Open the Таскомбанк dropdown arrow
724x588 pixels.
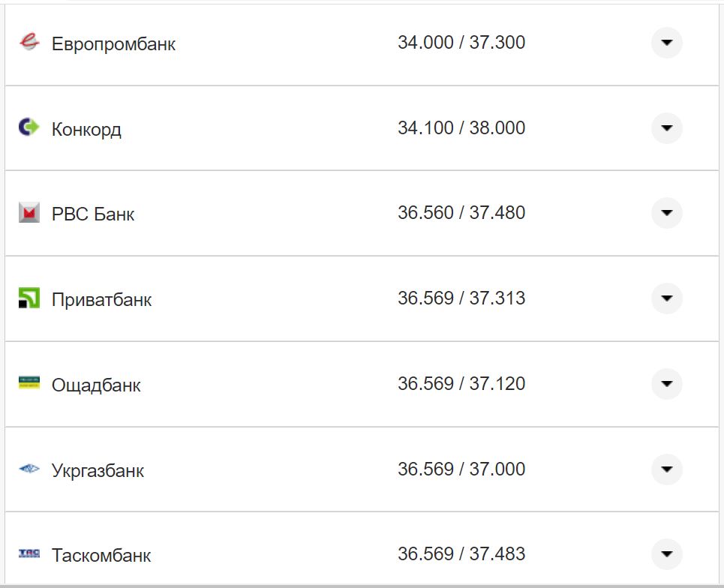coord(666,554)
